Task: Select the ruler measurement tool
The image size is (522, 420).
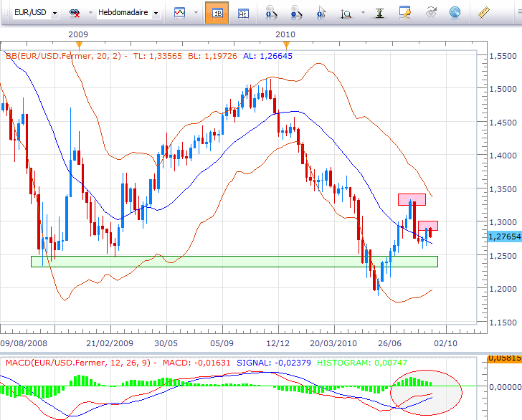Action: 486,13
